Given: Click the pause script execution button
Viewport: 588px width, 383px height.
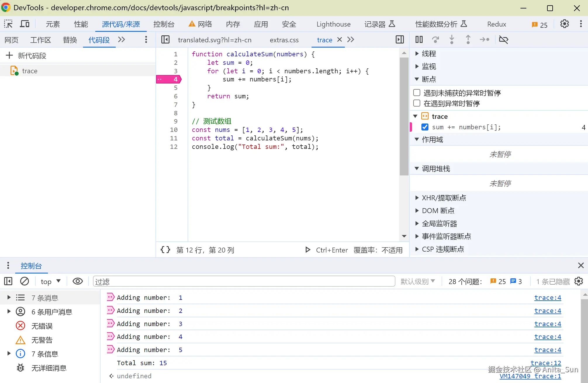Looking at the screenshot, I should [419, 39].
